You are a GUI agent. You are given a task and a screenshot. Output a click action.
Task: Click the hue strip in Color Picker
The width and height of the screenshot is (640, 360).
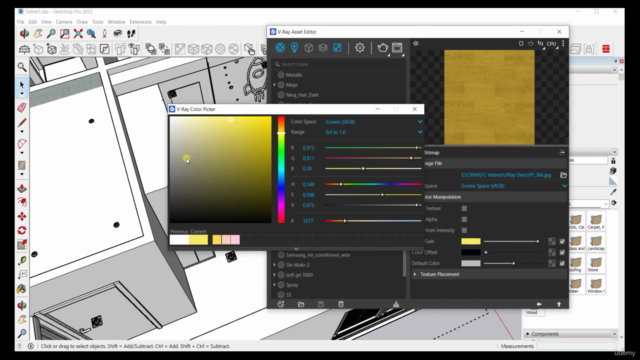[x=281, y=169]
